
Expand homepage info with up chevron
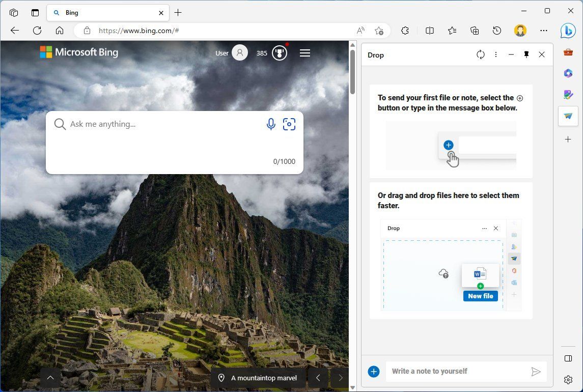pyautogui.click(x=50, y=377)
